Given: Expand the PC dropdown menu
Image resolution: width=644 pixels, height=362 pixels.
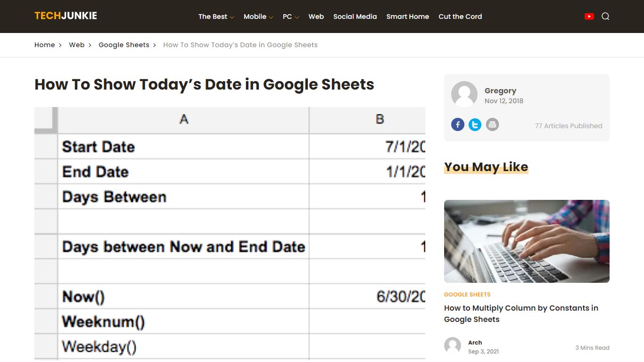Looking at the screenshot, I should pyautogui.click(x=291, y=16).
